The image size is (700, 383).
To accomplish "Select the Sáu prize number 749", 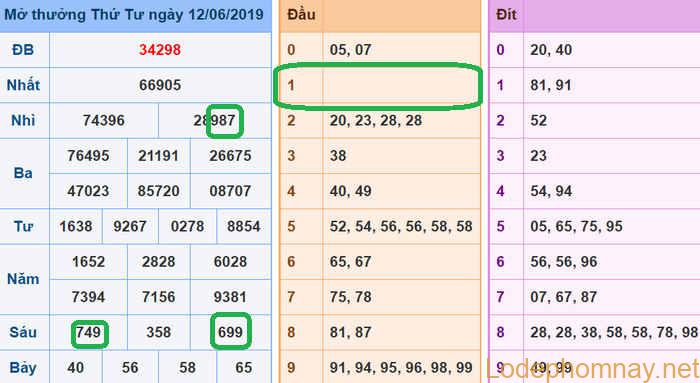I will tap(88, 332).
